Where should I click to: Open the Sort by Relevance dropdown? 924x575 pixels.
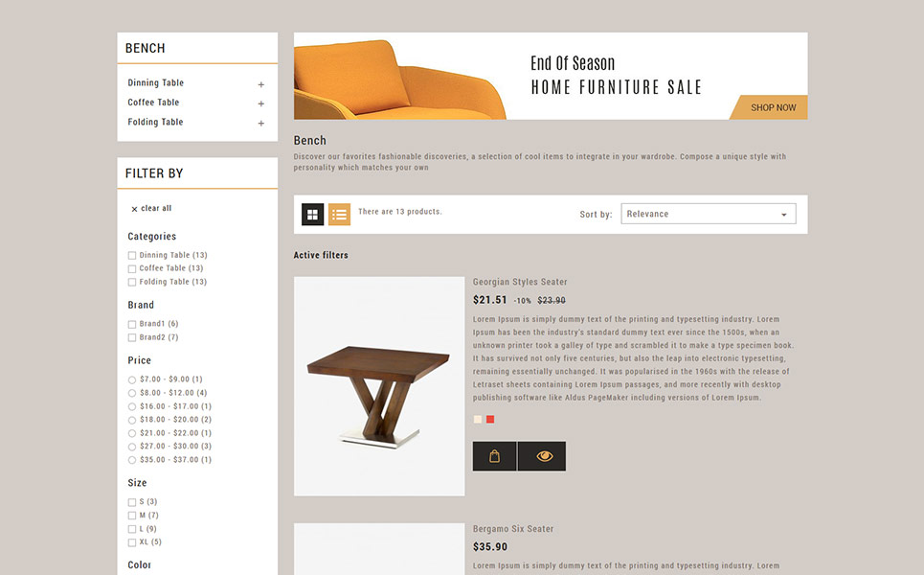coord(709,214)
